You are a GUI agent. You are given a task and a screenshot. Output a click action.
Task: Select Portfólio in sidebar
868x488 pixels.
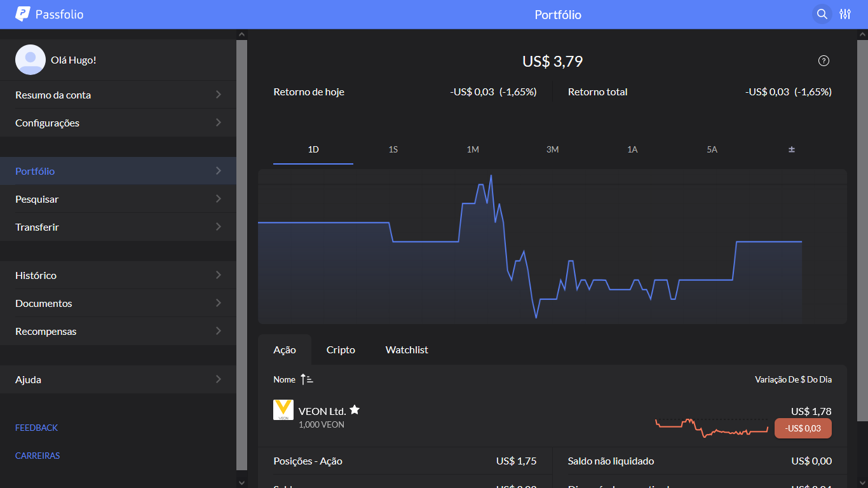coord(118,171)
